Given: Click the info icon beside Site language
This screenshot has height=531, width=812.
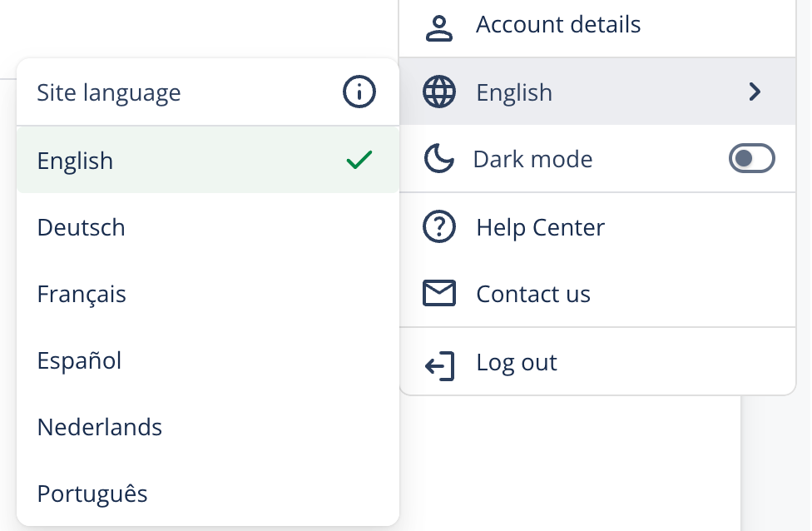Looking at the screenshot, I should point(359,92).
